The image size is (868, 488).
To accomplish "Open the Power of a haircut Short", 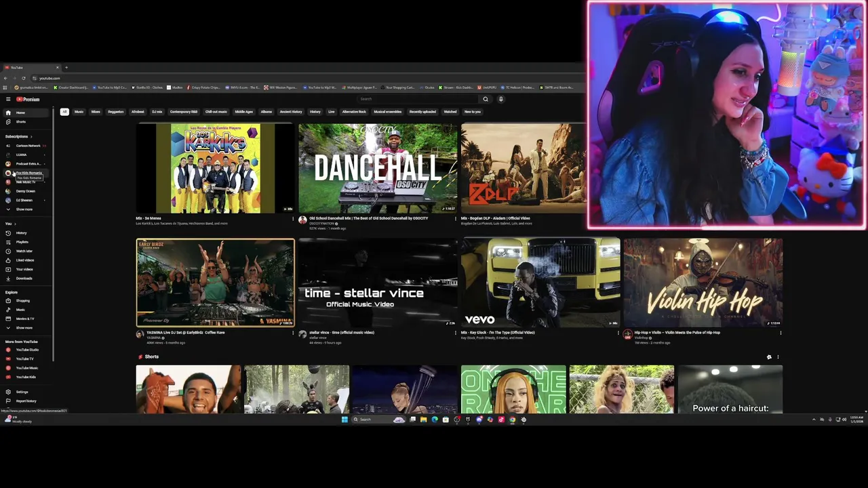I will coord(730,389).
